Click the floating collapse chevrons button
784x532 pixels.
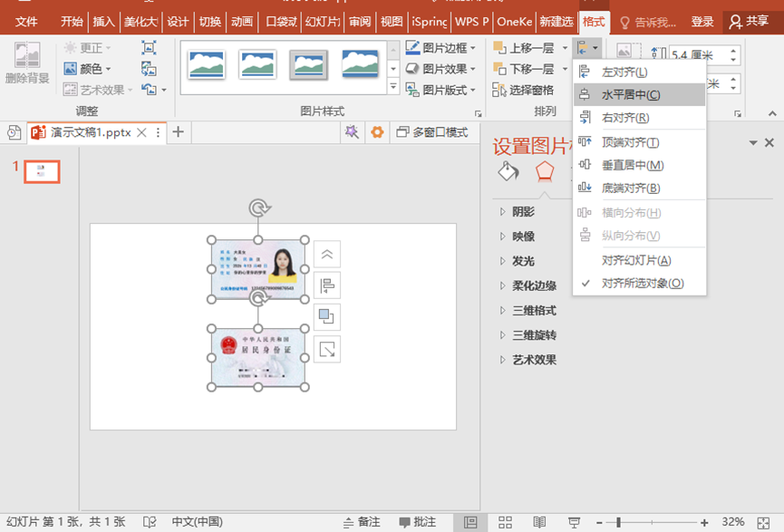click(x=327, y=254)
